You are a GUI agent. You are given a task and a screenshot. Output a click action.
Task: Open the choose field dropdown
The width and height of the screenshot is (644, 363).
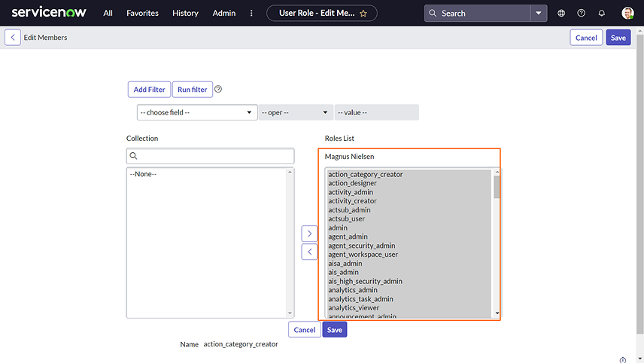tap(197, 112)
